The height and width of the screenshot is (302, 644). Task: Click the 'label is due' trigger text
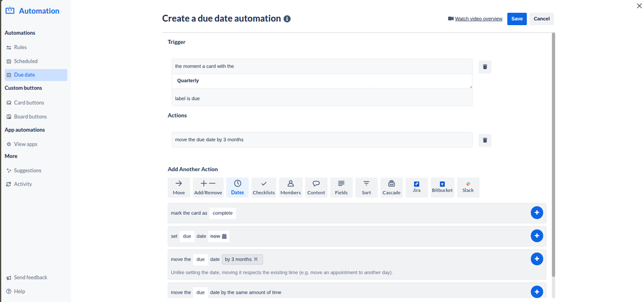[188, 99]
